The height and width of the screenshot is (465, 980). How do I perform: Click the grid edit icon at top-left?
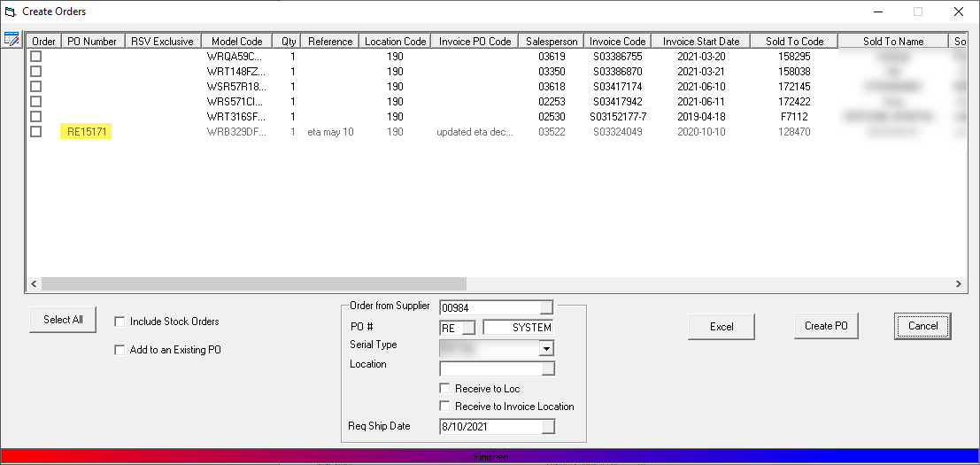pyautogui.click(x=12, y=39)
